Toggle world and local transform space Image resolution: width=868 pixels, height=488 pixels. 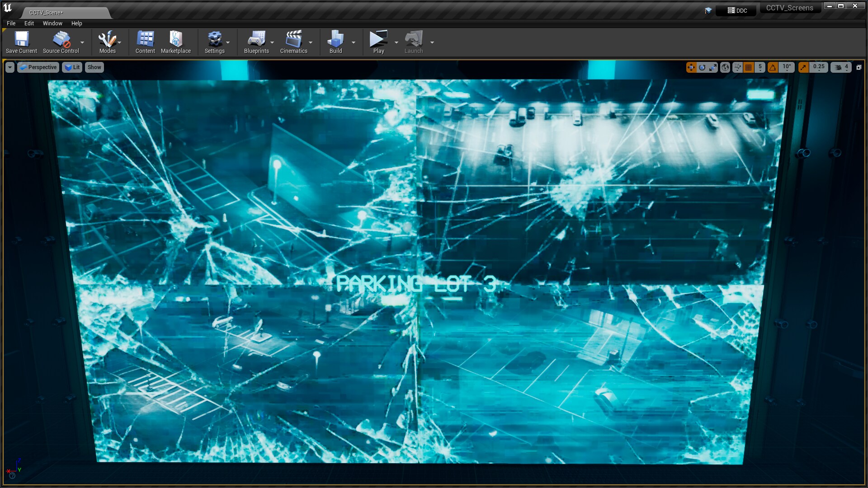pos(725,67)
